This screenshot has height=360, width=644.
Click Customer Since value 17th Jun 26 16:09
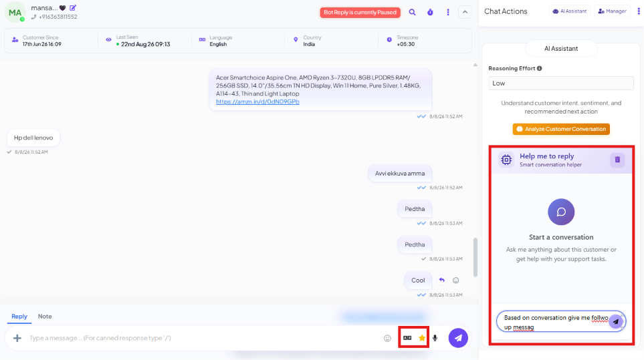coord(42,44)
